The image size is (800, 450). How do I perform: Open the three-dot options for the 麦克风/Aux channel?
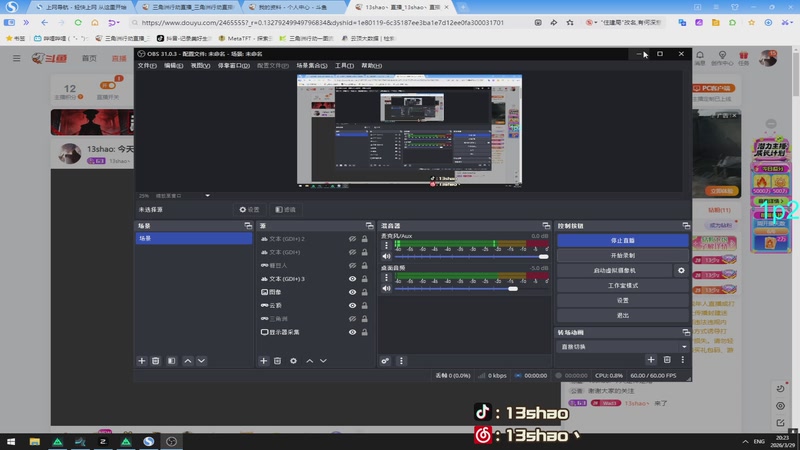point(386,245)
